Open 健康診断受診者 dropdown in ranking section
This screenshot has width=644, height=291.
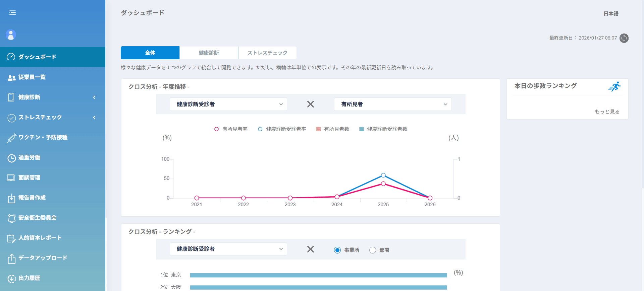[x=228, y=249]
